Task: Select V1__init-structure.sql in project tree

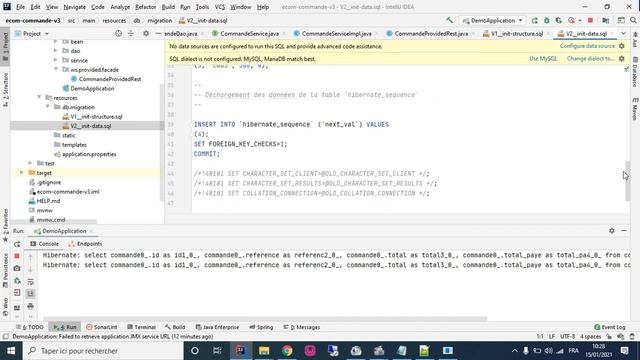Action: click(x=92, y=117)
